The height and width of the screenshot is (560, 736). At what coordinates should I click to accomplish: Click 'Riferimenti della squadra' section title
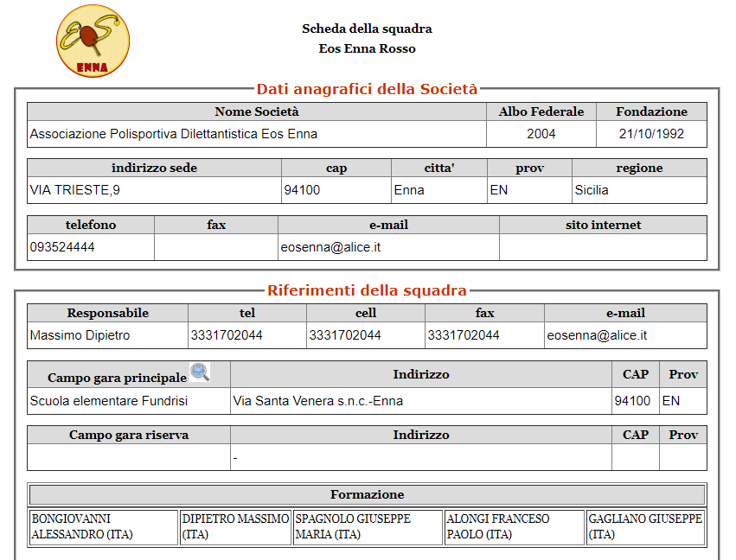point(367,290)
